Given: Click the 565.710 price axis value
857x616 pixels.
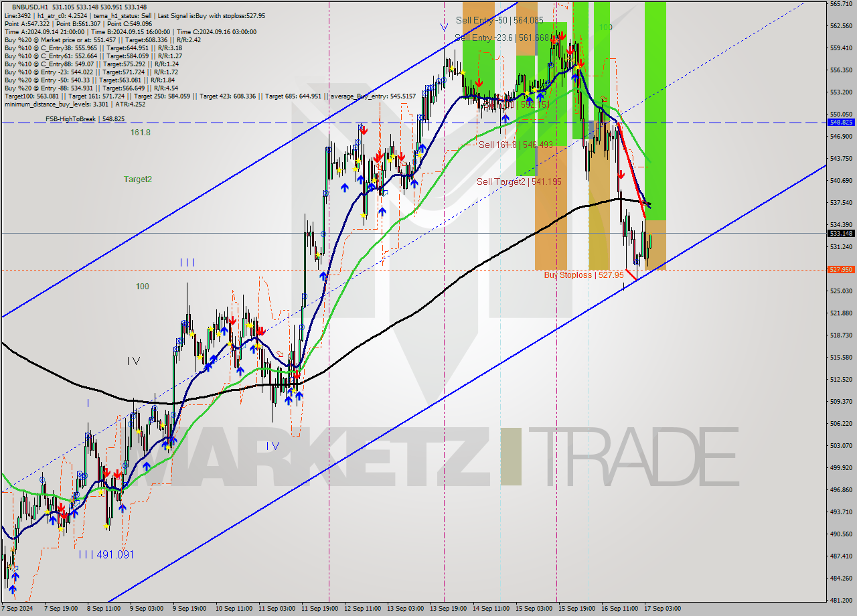Looking at the screenshot, I should point(841,3).
